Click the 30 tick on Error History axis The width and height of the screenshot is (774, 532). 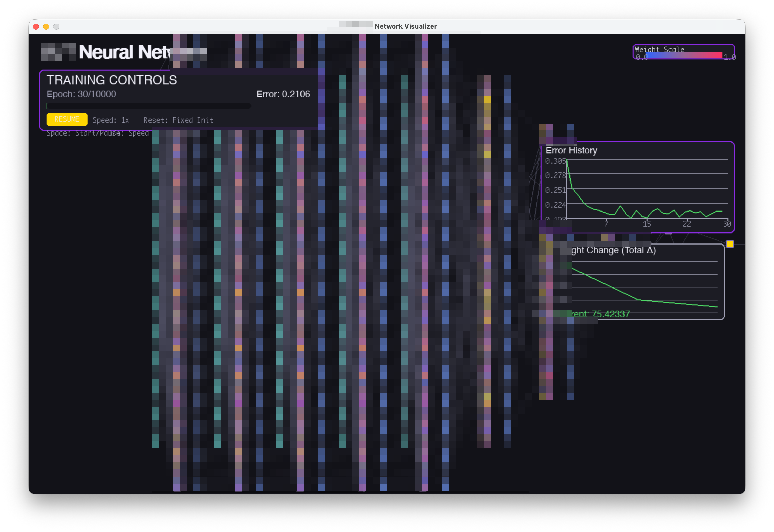pos(727,224)
